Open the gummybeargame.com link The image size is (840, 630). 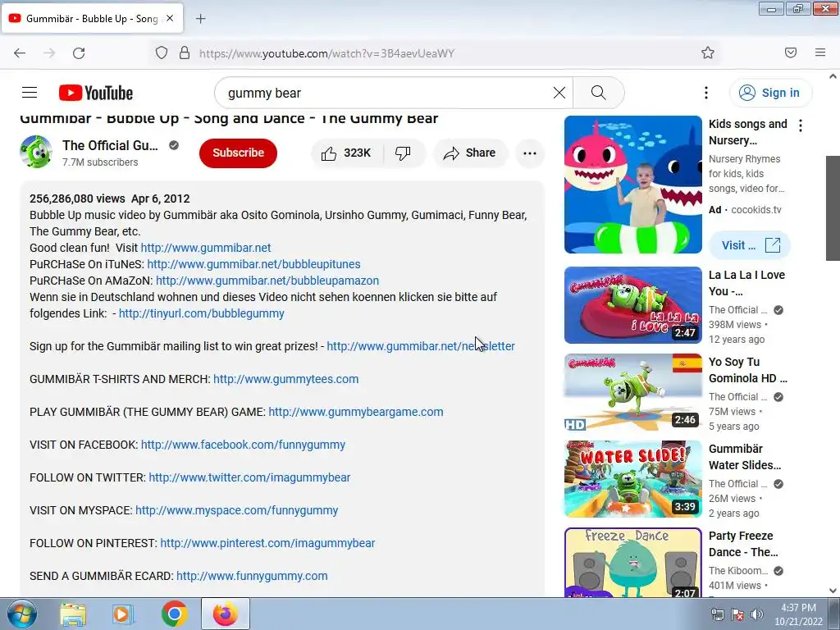coord(356,412)
